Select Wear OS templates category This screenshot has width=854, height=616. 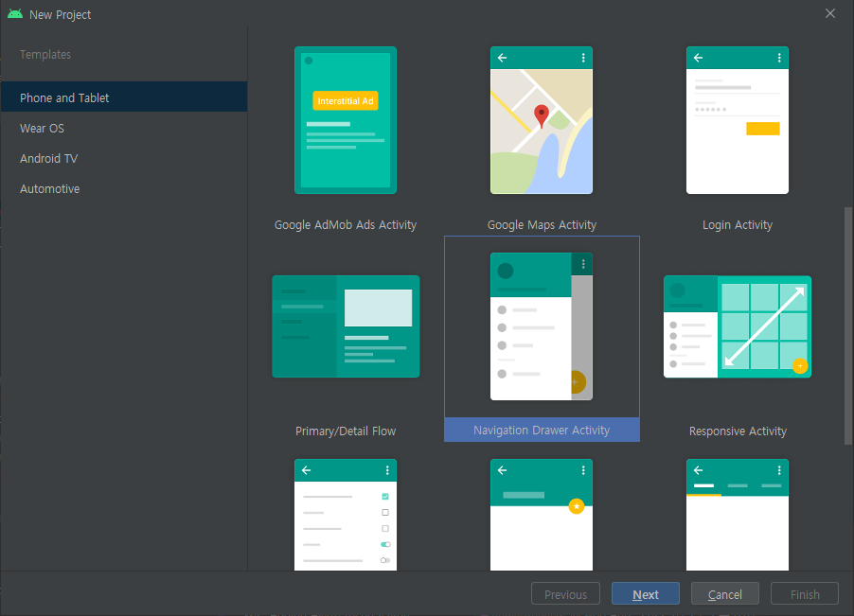(x=124, y=128)
